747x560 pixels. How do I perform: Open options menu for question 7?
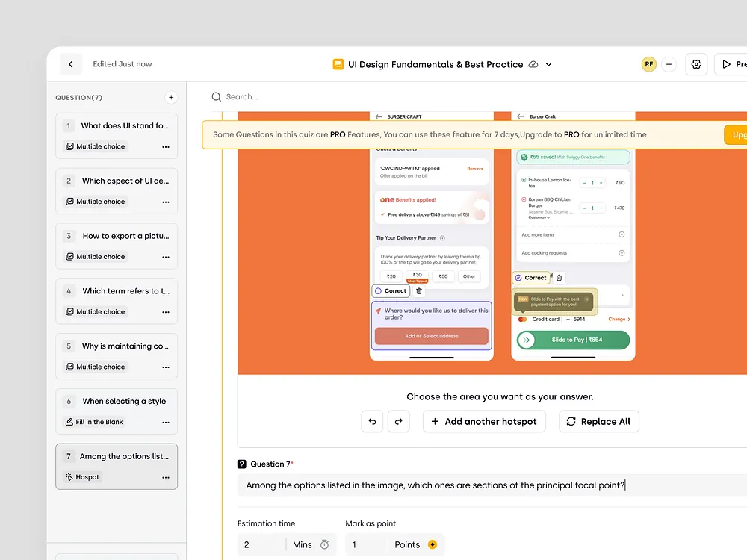pos(166,477)
